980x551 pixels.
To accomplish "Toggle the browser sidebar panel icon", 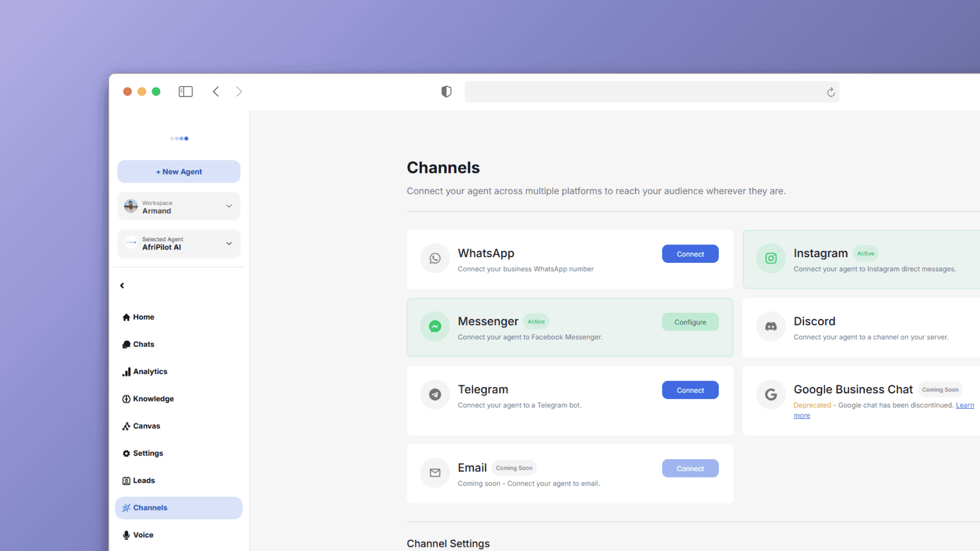I will [185, 92].
